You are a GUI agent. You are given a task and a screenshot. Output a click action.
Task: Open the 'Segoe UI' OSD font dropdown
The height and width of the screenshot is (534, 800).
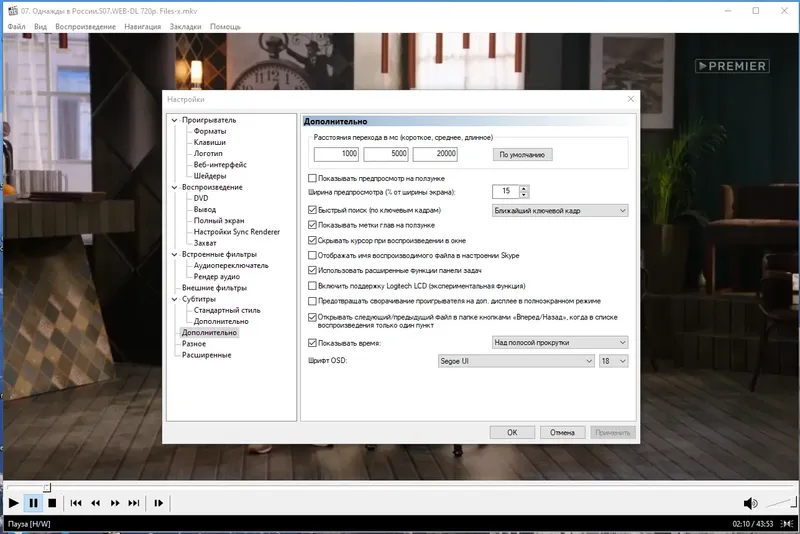click(x=516, y=361)
